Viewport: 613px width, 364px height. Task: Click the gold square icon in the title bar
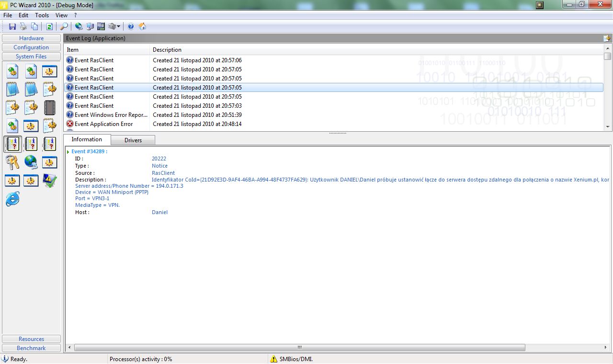click(540, 5)
